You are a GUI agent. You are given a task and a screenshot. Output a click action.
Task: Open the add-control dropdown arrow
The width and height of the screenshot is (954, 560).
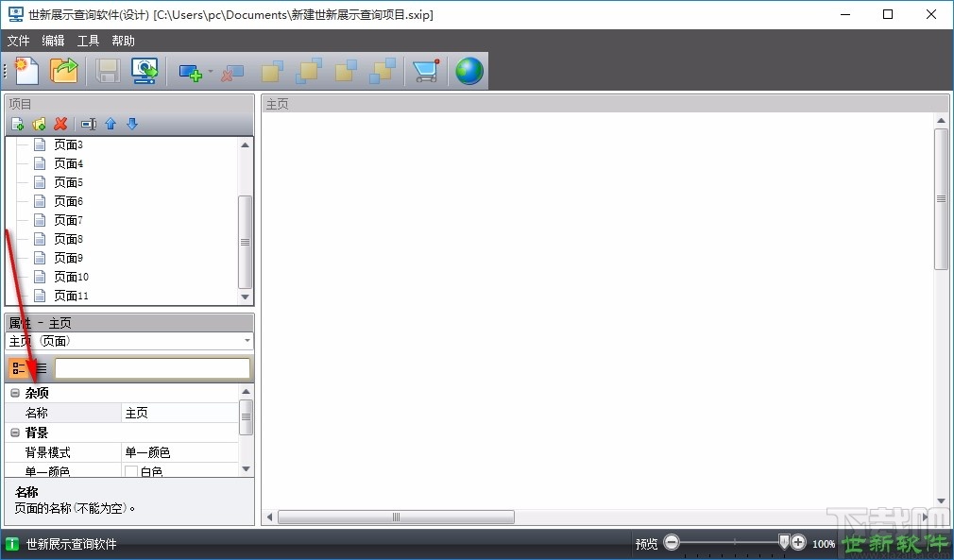tap(211, 71)
